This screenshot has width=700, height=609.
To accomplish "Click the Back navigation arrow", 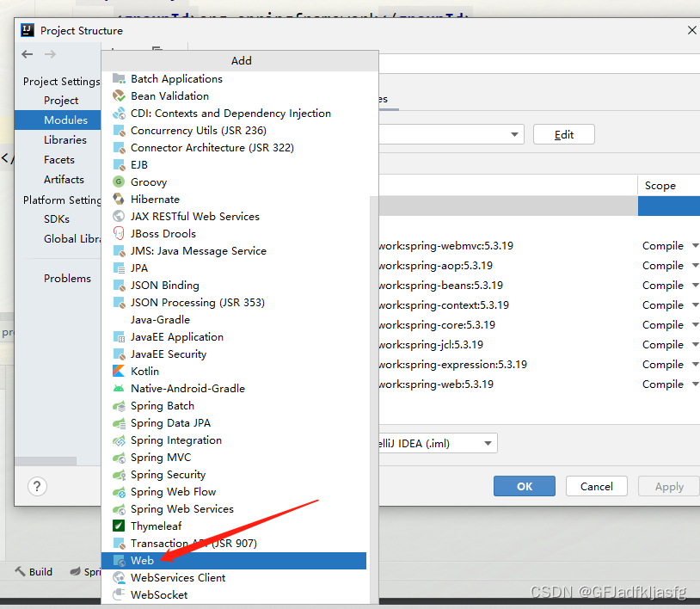I will pos(28,54).
